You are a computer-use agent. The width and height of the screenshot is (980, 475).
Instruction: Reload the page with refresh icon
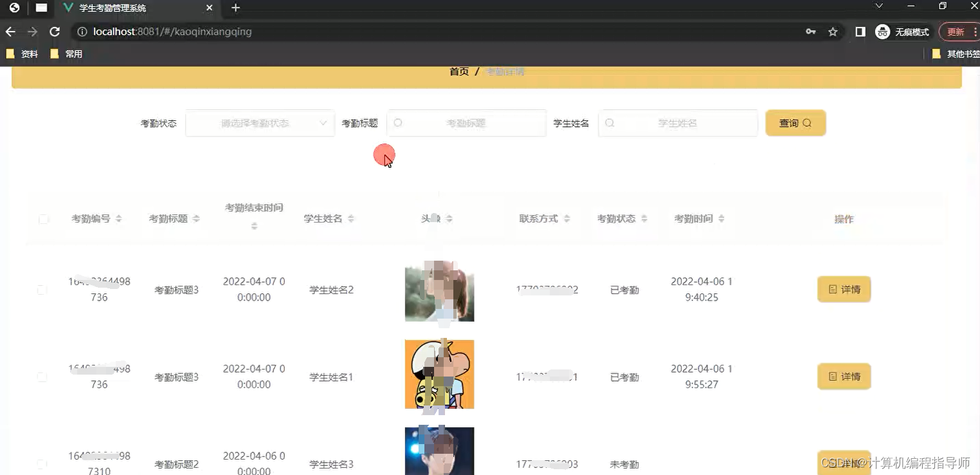pos(55,32)
